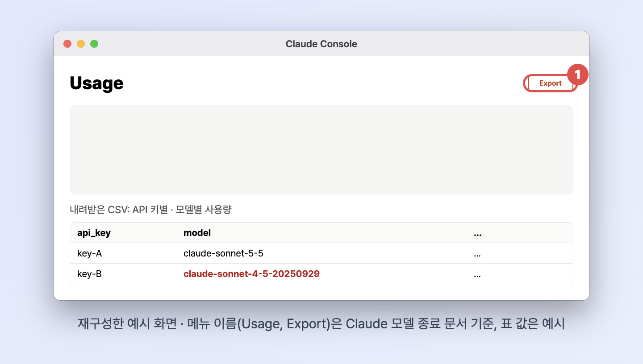Click the key-B cell
This screenshot has height=364, width=643.
click(89, 274)
